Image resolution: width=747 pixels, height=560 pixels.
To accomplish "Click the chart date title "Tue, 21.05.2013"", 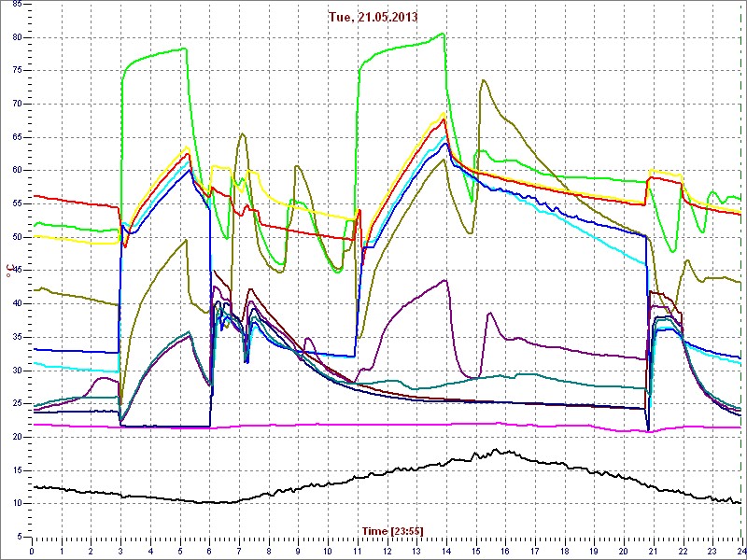I will click(373, 18).
